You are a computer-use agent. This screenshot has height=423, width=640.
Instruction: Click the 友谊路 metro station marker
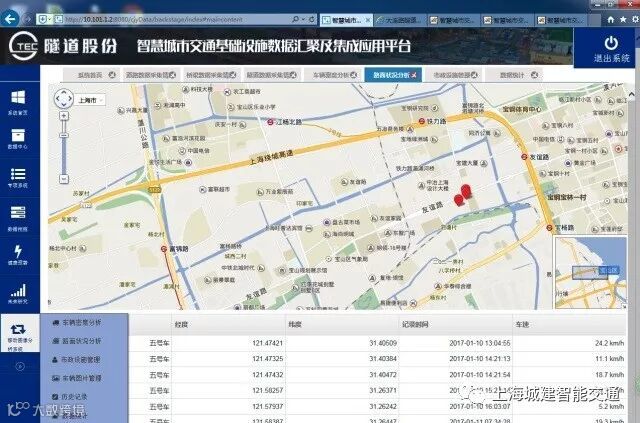click(x=524, y=157)
